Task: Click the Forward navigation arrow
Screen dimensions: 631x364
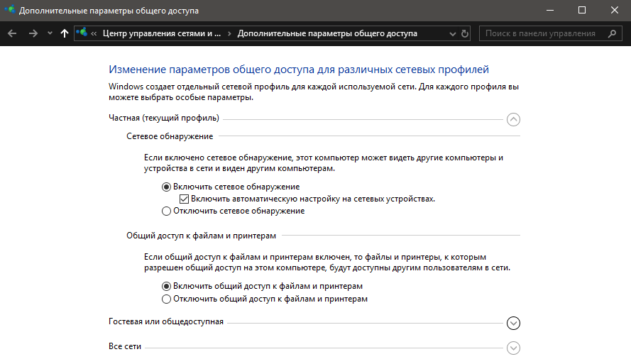Action: [33, 33]
